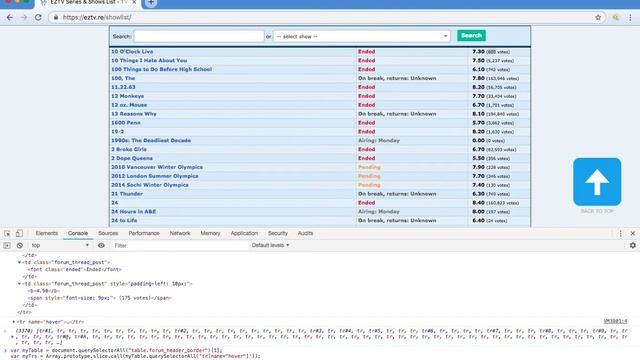Open the 'select show' dropdown
Image resolution: width=640 pixels, height=360 pixels.
pos(362,36)
